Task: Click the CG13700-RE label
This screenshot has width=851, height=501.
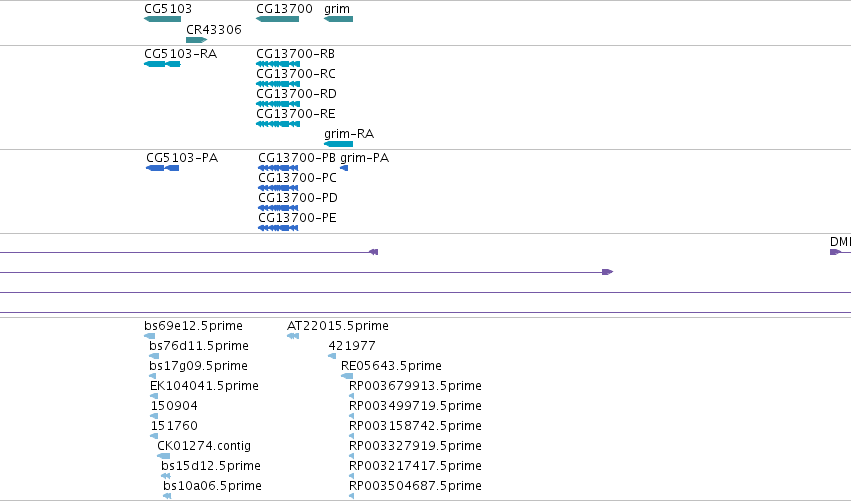Action: click(296, 114)
